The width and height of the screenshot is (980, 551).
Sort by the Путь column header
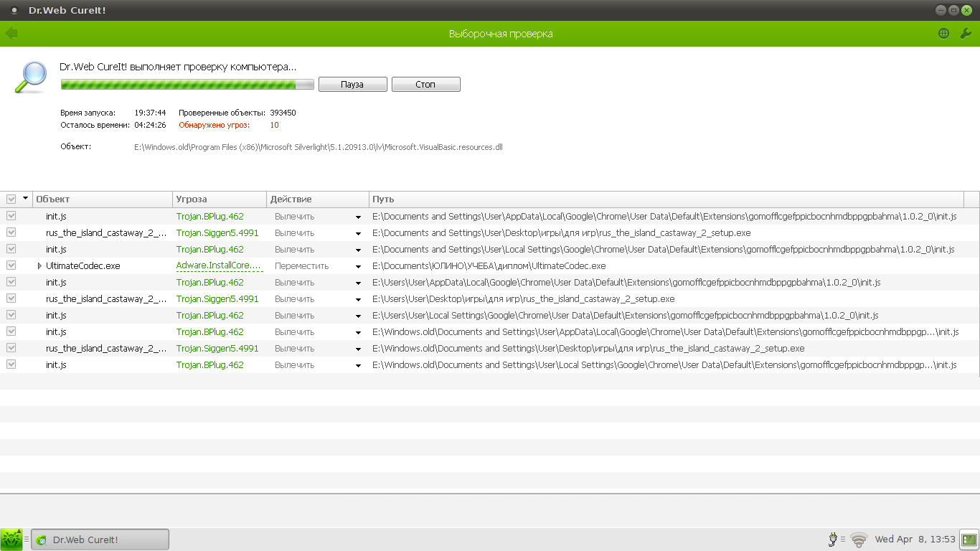tap(666, 199)
